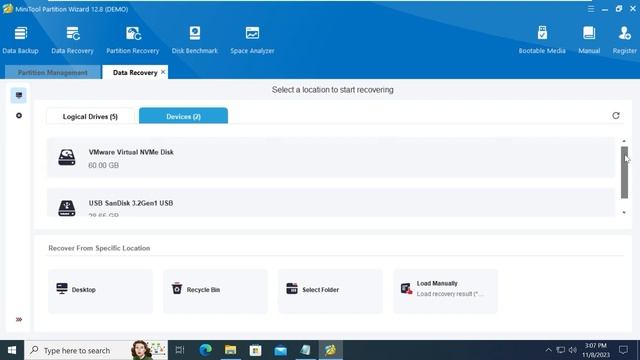Choose Select Folder for recovery
Viewport: 640px width, 360px height.
click(330, 291)
